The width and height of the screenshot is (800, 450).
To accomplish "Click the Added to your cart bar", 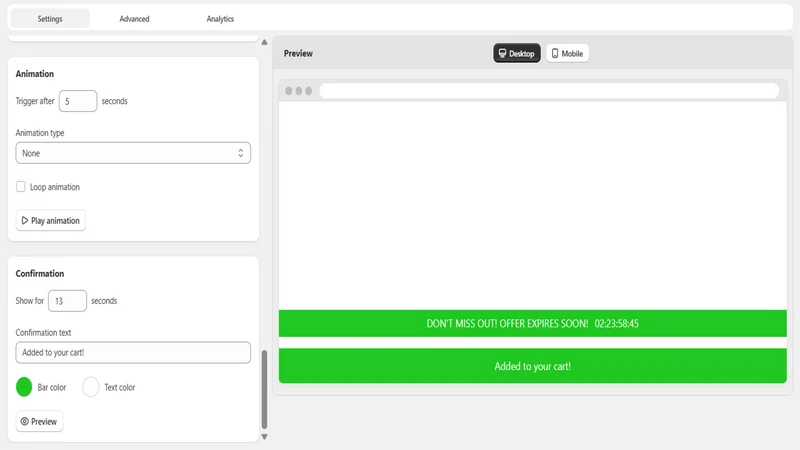I will point(533,366).
